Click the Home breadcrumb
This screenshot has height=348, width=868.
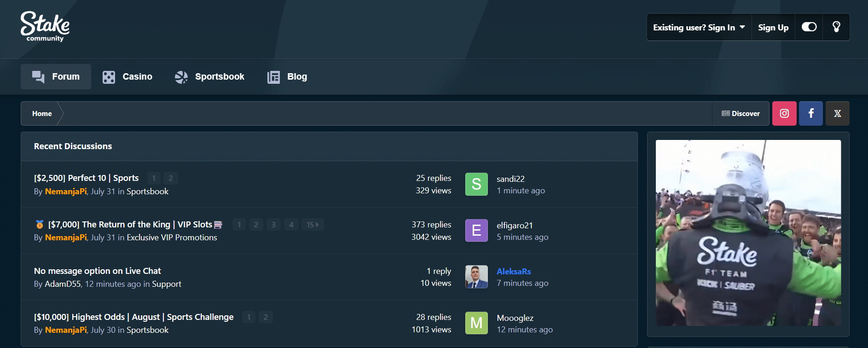click(42, 114)
